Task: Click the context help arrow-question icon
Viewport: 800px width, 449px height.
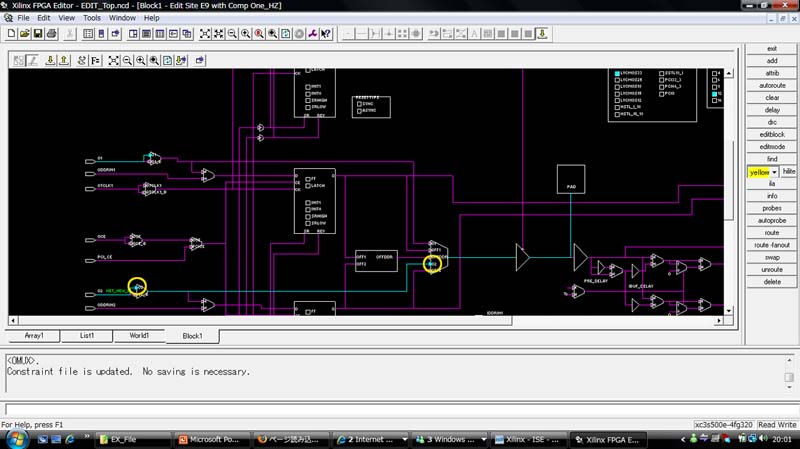Action: coord(326,34)
